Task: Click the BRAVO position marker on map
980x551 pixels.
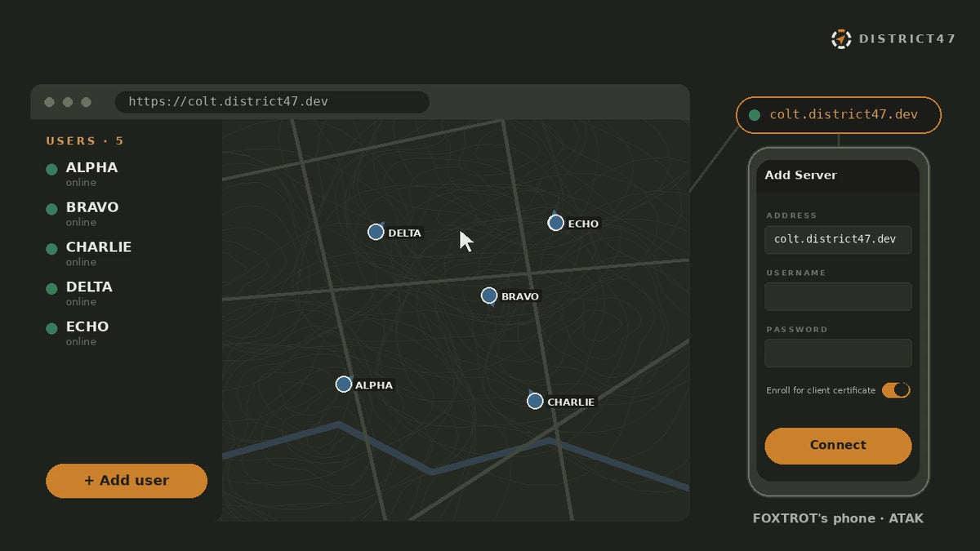Action: pyautogui.click(x=489, y=295)
